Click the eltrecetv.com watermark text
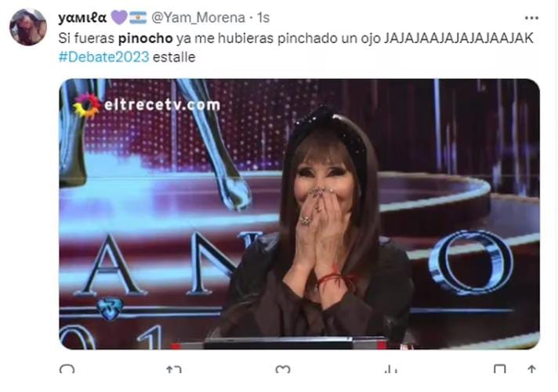The width and height of the screenshot is (558, 392). [x=162, y=105]
